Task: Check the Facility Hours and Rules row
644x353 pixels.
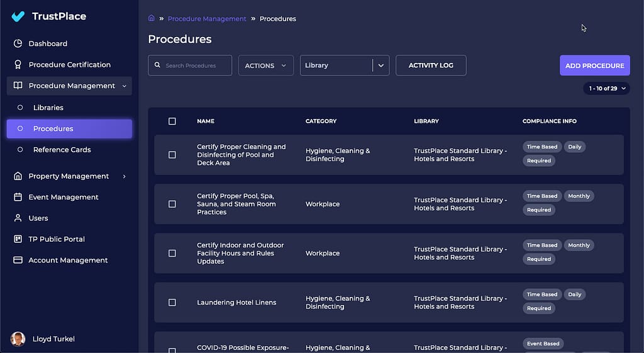Action: coord(172,254)
